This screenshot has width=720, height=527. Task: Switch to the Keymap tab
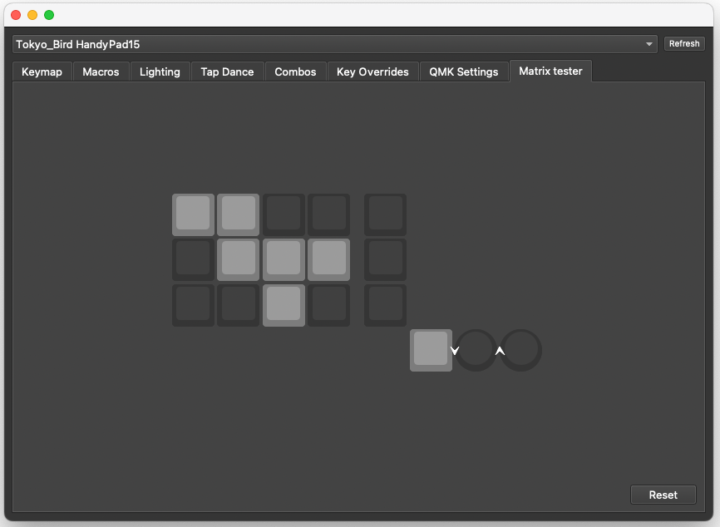click(x=42, y=72)
